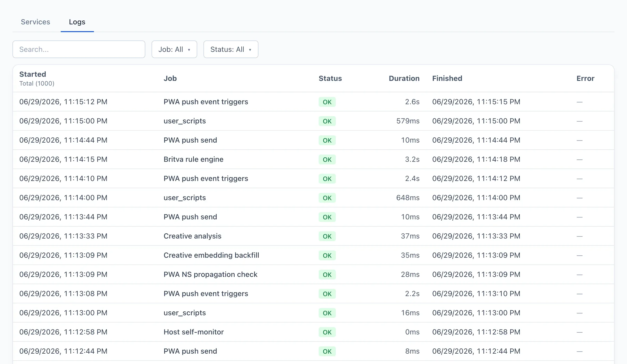Click the 16ms duration value
627x364 pixels.
pyautogui.click(x=410, y=313)
